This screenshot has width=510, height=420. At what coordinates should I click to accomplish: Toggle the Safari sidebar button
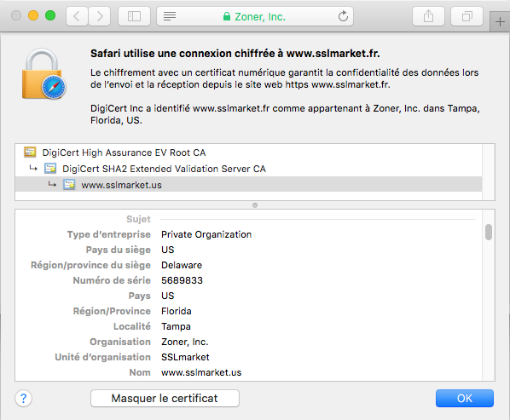tap(134, 16)
